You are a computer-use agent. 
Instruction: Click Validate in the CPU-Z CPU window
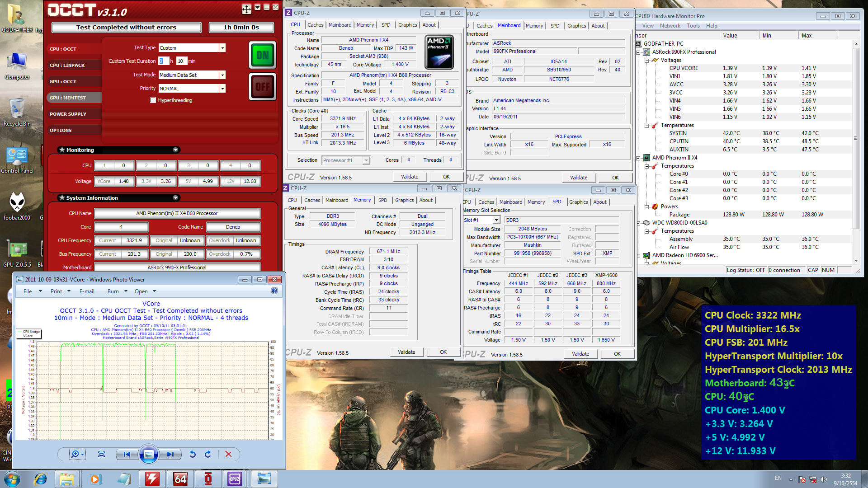point(410,177)
